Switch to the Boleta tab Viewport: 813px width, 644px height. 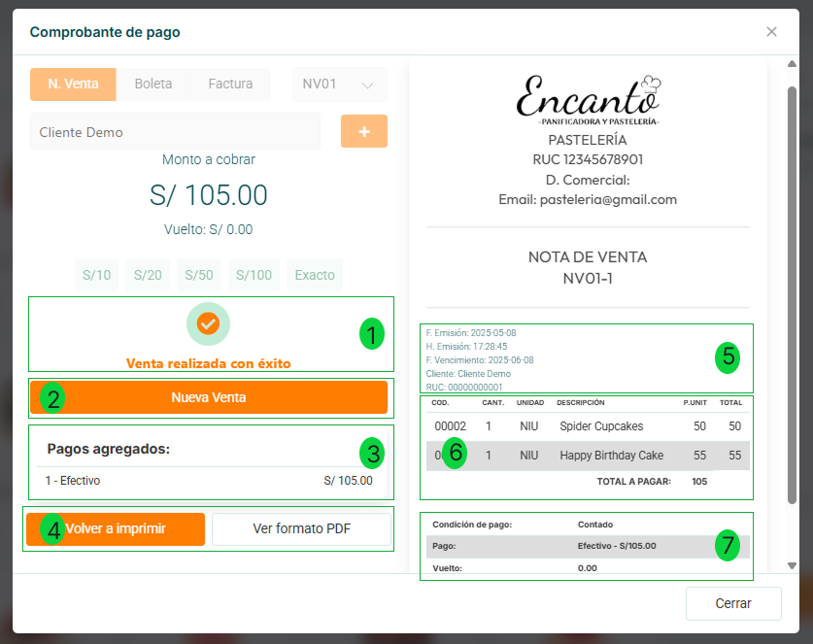click(152, 85)
